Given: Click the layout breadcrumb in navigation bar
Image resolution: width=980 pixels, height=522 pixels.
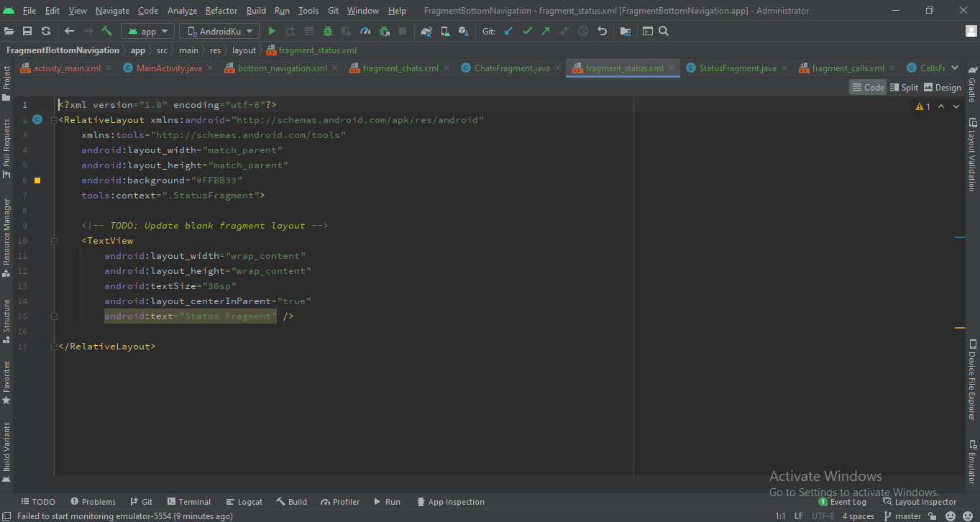Looking at the screenshot, I should pos(244,50).
